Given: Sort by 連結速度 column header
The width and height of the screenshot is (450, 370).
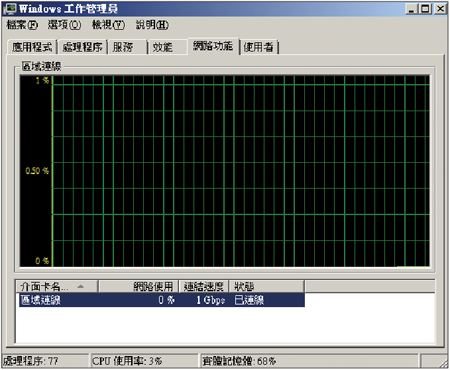Looking at the screenshot, I should click(x=204, y=286).
